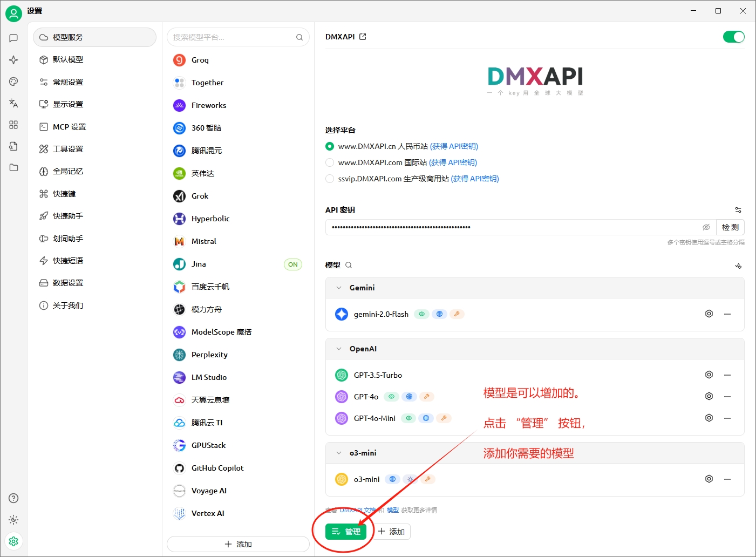This screenshot has height=557, width=756.
Task: Toggle dark mode via the bottom sidebar icon
Action: [x=13, y=520]
